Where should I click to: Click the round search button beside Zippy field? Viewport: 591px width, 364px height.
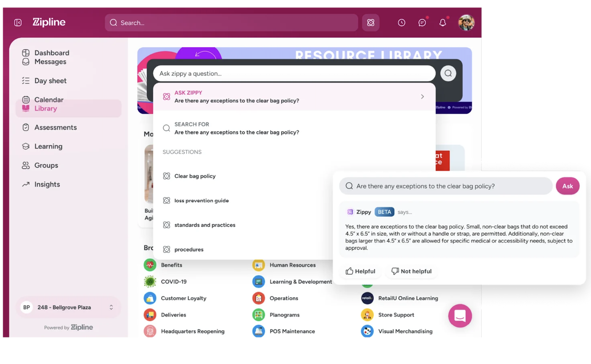448,73
